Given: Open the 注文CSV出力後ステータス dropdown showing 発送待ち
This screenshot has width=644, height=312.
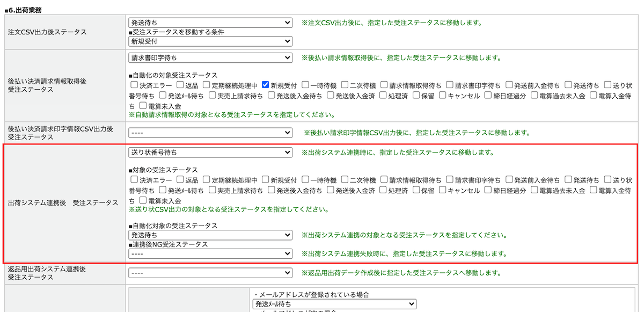Looking at the screenshot, I should (x=210, y=23).
